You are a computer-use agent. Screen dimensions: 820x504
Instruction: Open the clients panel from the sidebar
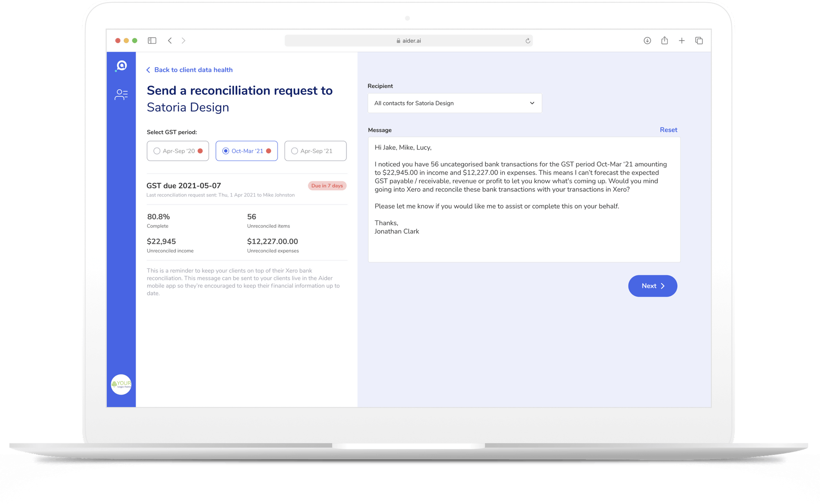(x=121, y=95)
